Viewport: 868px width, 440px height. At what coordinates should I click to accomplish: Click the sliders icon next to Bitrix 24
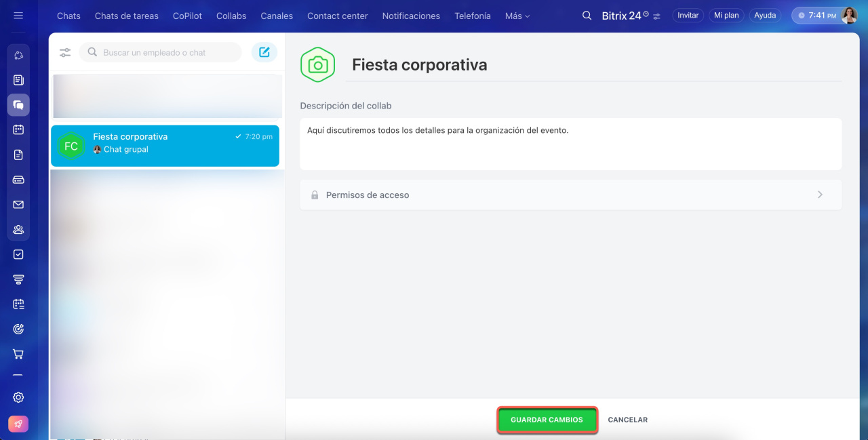(x=656, y=16)
